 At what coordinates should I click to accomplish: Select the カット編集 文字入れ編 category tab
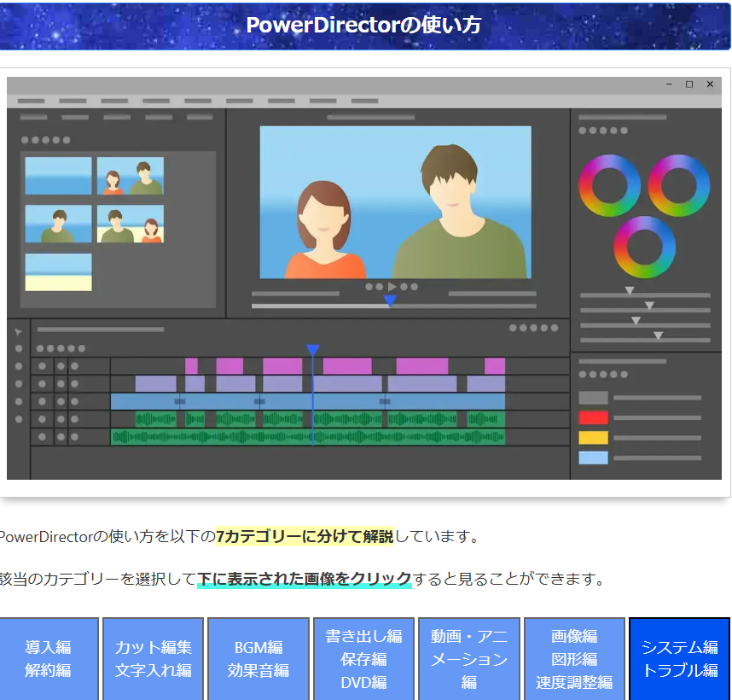pos(153,659)
